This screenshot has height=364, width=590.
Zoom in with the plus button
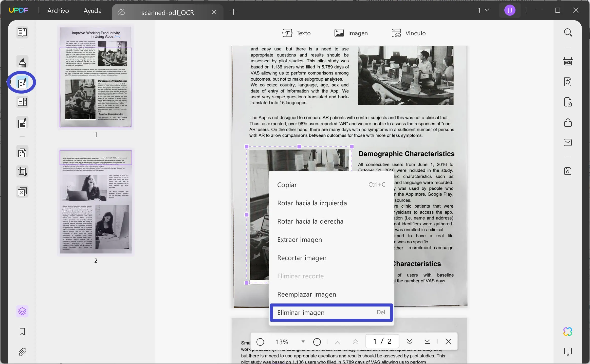coord(317,342)
